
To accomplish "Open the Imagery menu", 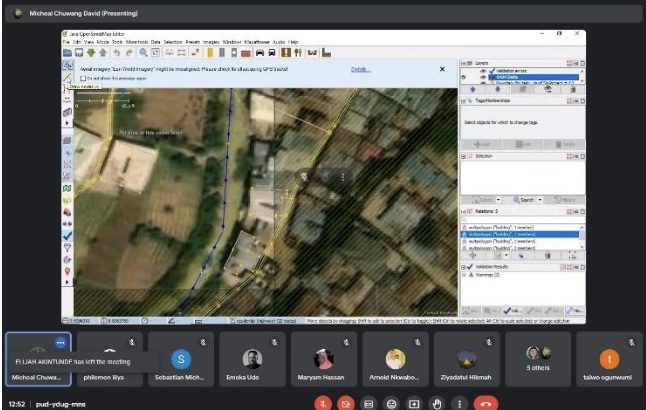I will (x=211, y=42).
